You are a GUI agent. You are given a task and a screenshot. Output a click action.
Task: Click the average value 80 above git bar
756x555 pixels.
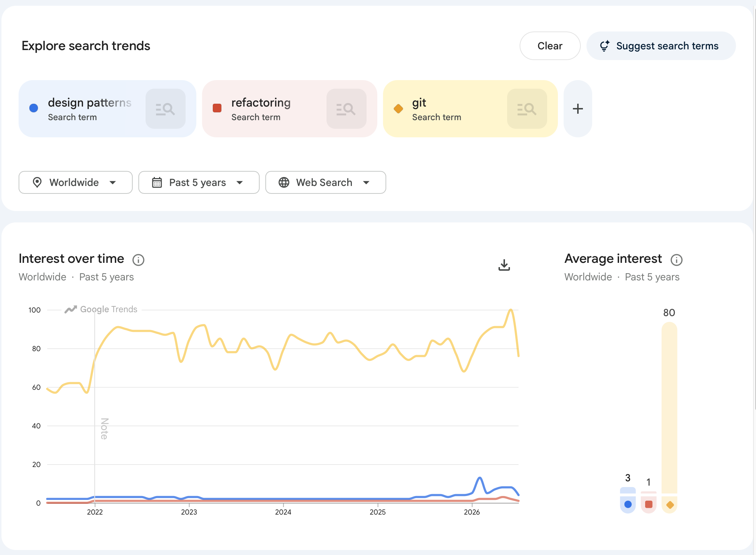click(x=669, y=313)
